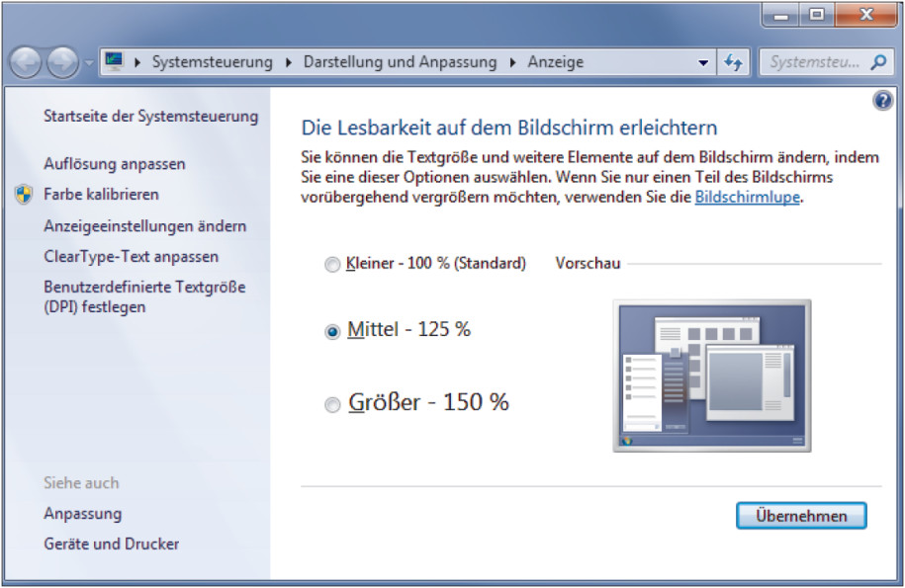Open the Bildschirmlupe link

pos(748,198)
